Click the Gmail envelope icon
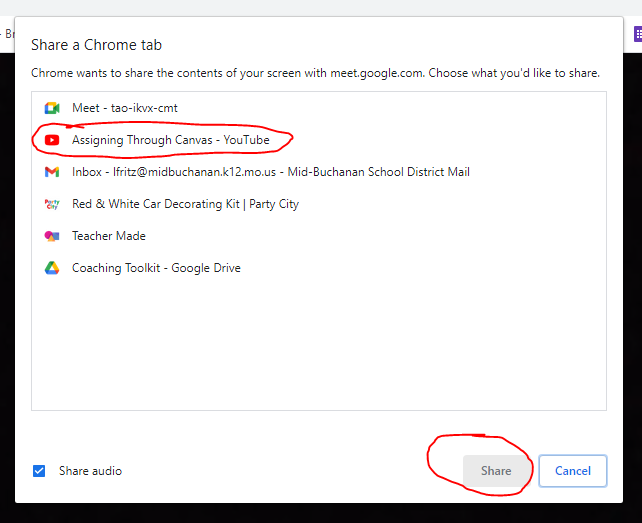Image resolution: width=642 pixels, height=523 pixels. [x=52, y=172]
